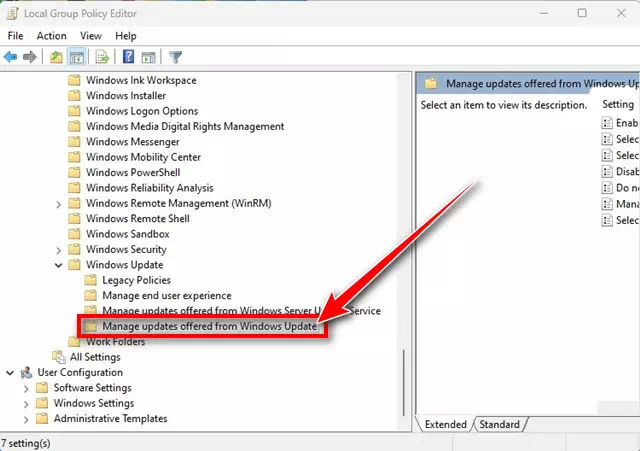Click the '7 setting(s)' status bar text
The width and height of the screenshot is (640, 451).
tap(26, 443)
